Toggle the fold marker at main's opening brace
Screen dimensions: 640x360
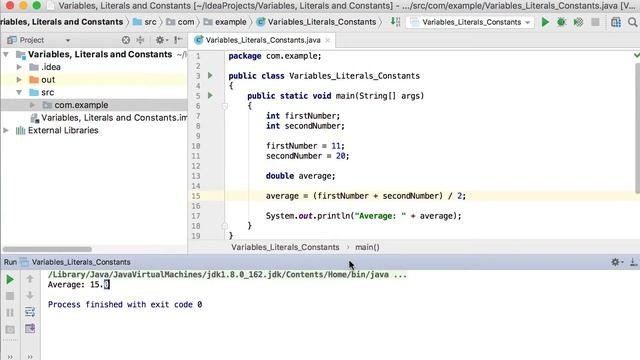point(224,106)
